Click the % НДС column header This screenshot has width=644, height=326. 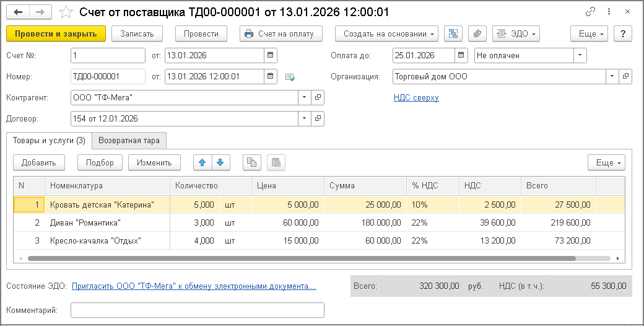pyautogui.click(x=433, y=186)
